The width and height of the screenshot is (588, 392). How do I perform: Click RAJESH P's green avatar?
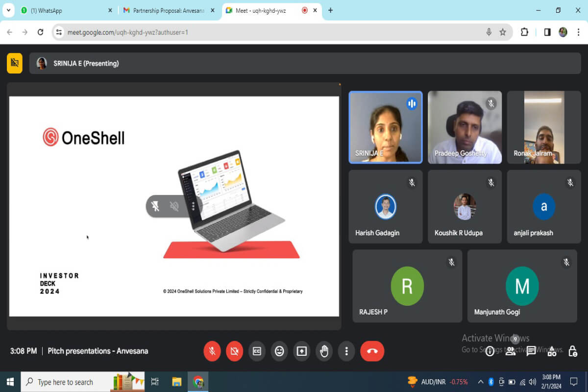pos(407,286)
